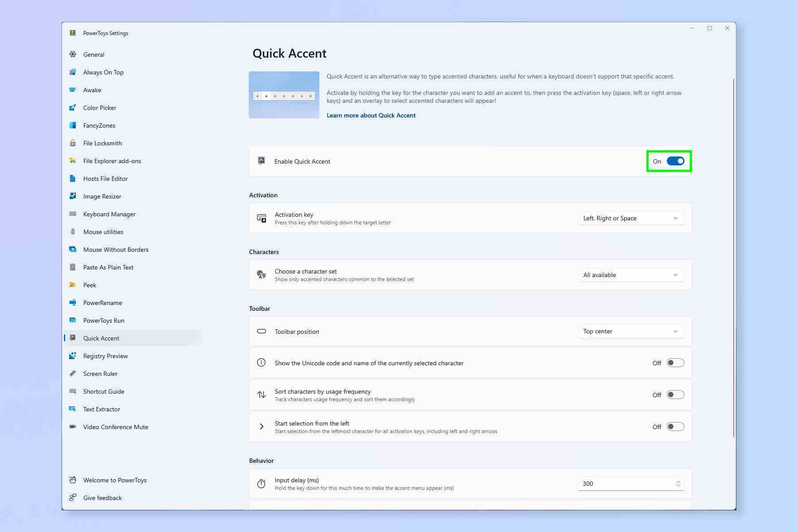Enable showing Unicode code and name toggle
This screenshot has height=532, width=798.
(675, 363)
